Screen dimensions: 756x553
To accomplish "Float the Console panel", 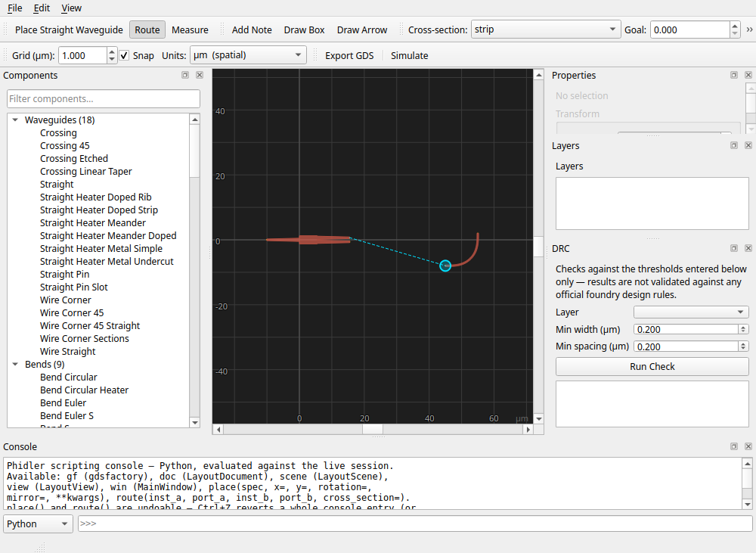I will pos(734,446).
